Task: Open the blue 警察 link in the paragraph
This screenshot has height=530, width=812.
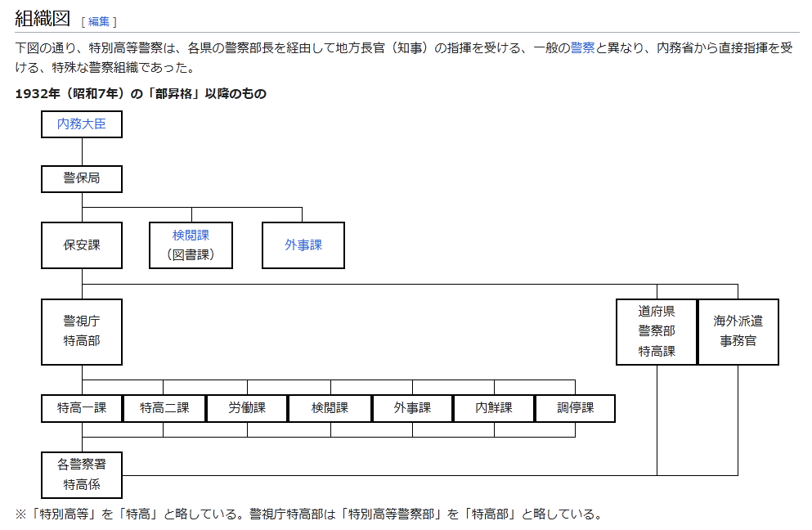Action: (582, 47)
